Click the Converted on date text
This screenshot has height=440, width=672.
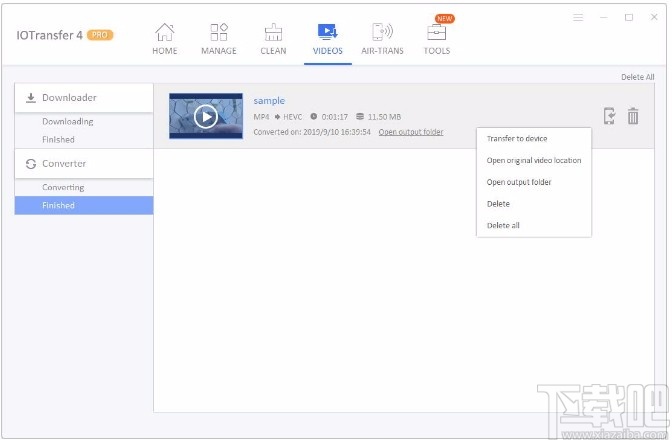(312, 132)
